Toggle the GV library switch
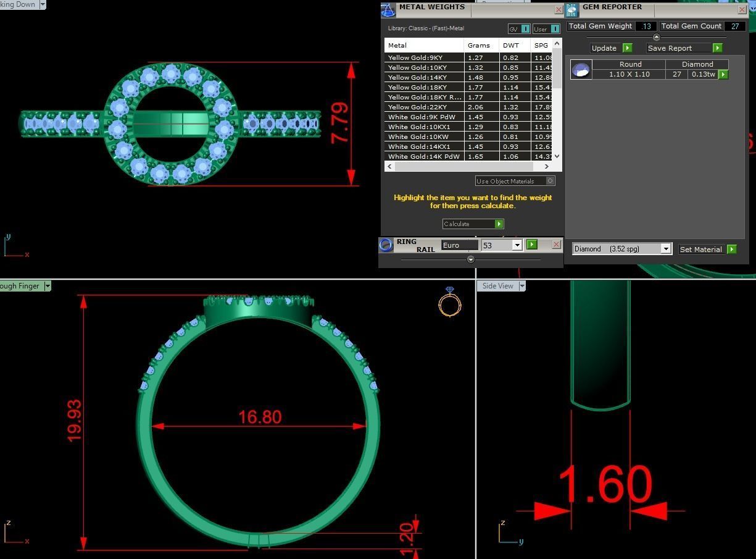Image resolution: width=756 pixels, height=559 pixels. [x=525, y=29]
